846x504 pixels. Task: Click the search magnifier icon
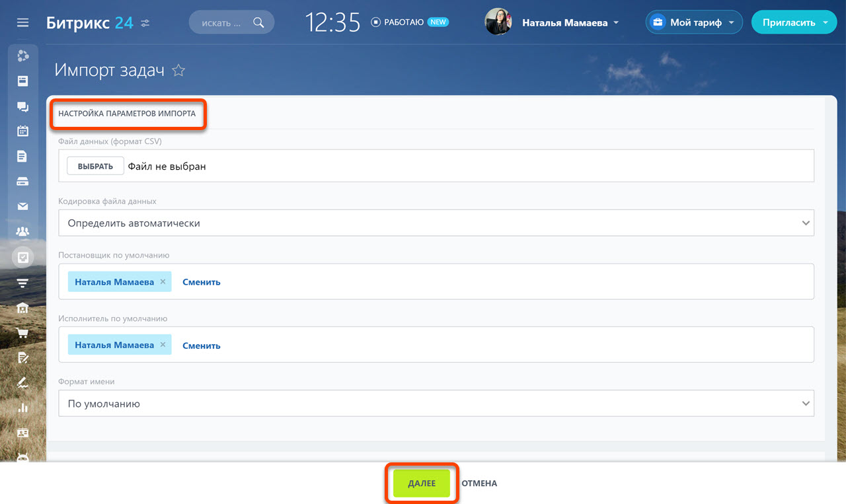(x=258, y=22)
